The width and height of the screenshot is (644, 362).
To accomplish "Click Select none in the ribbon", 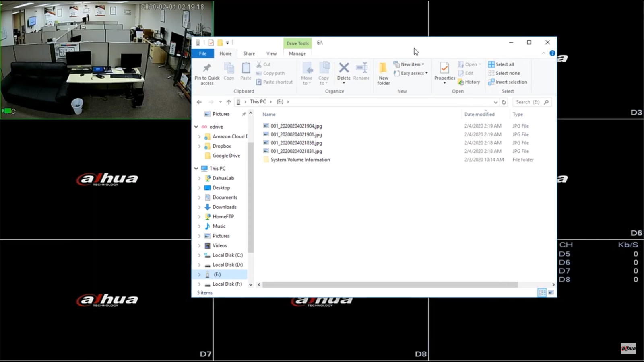I will click(504, 73).
